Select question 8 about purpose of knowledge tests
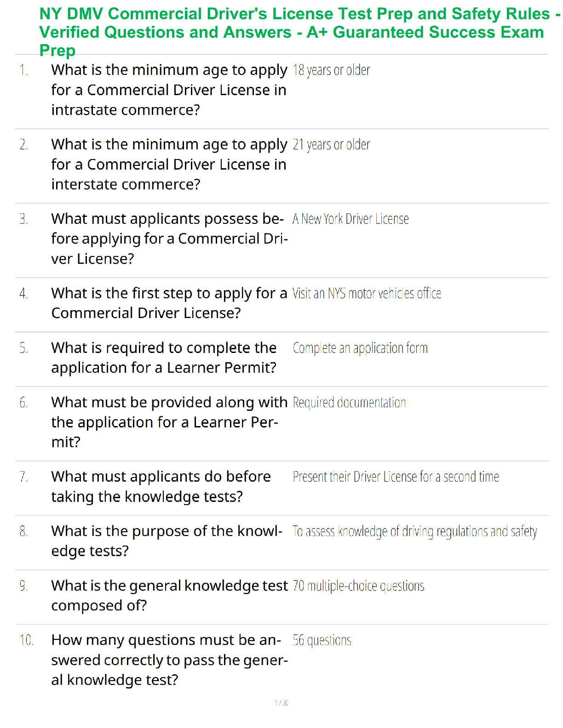 pyautogui.click(x=167, y=541)
